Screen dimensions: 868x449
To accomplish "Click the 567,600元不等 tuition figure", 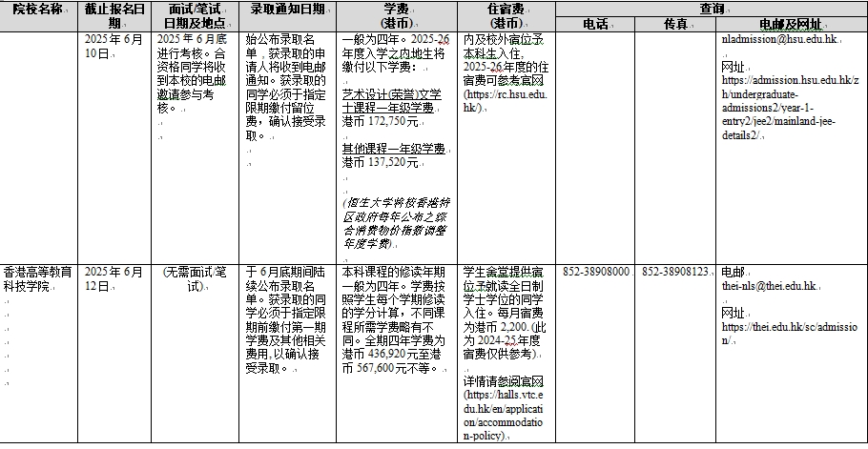I will pyautogui.click(x=393, y=368).
